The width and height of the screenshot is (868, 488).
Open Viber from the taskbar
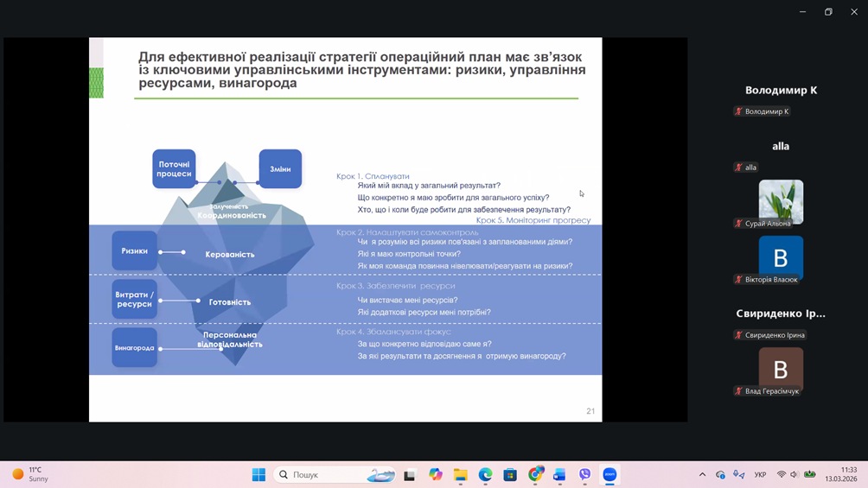click(x=585, y=474)
